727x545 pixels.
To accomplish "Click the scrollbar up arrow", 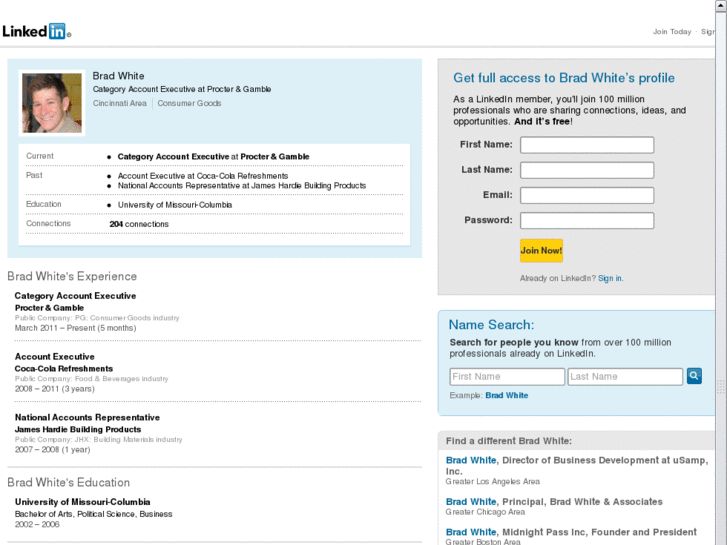I will pyautogui.click(x=721, y=5).
